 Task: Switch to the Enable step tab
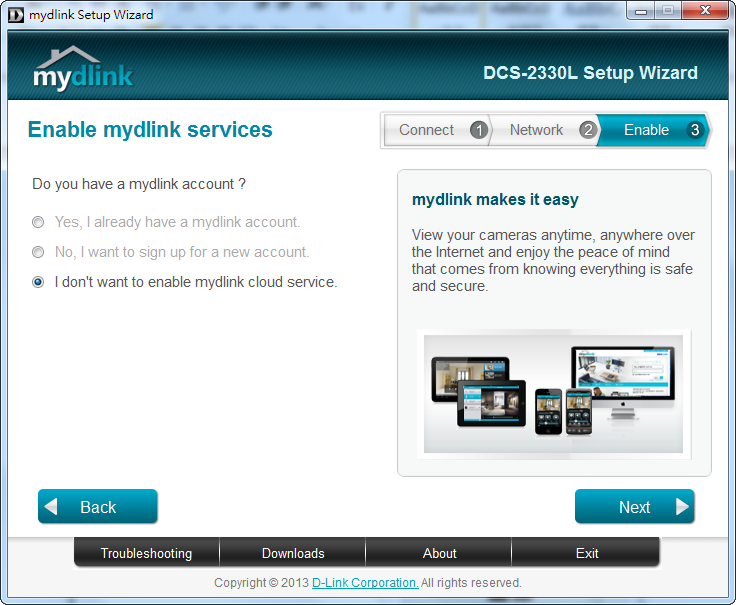pyautogui.click(x=646, y=130)
